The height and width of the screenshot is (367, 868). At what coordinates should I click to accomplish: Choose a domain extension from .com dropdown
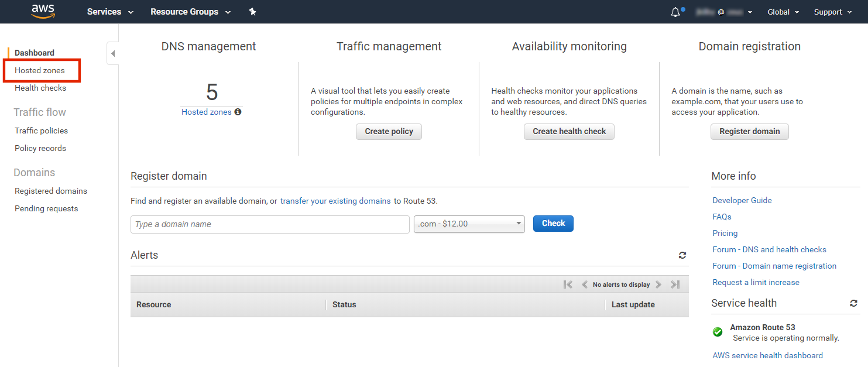469,224
